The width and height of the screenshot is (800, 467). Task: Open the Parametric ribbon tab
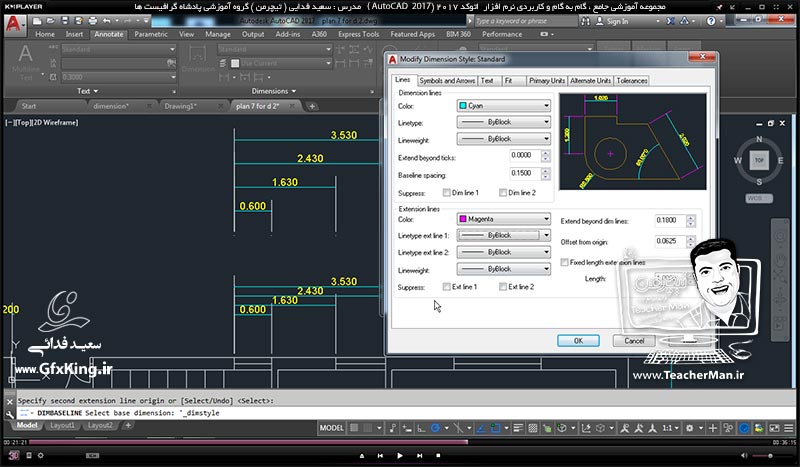(151, 34)
